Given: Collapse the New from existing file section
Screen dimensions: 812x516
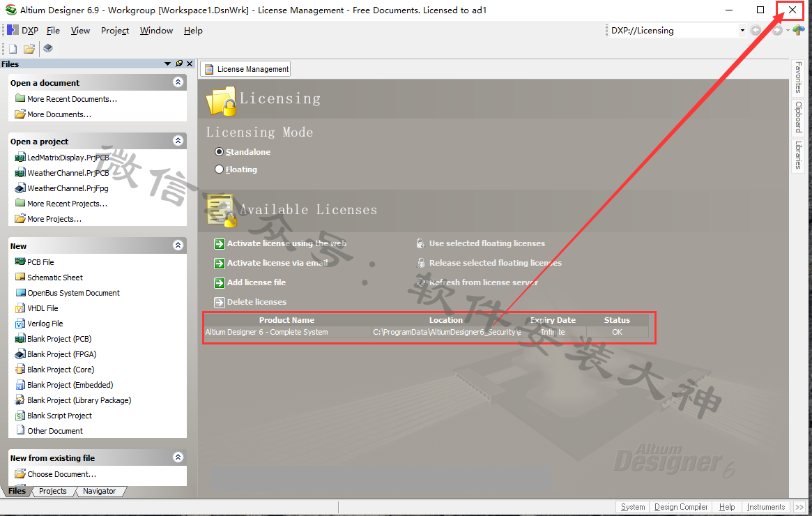Looking at the screenshot, I should (178, 457).
